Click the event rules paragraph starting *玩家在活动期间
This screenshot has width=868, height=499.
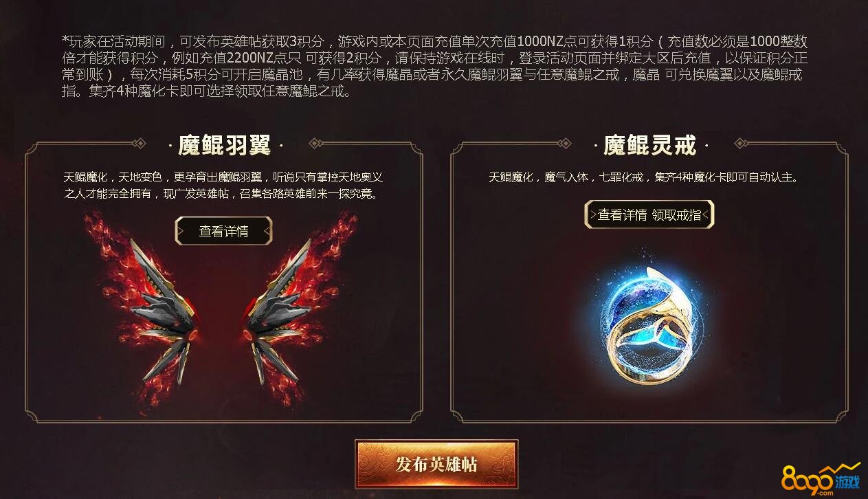pyautogui.click(x=434, y=66)
